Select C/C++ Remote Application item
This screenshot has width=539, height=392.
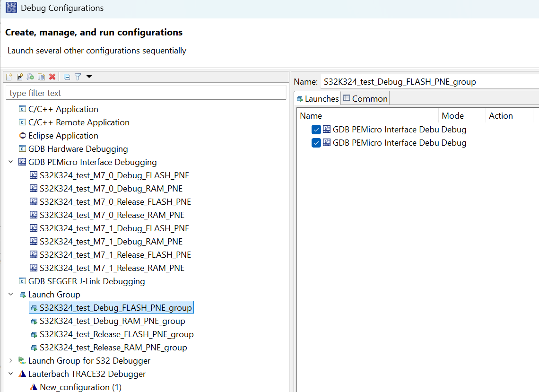tap(78, 122)
